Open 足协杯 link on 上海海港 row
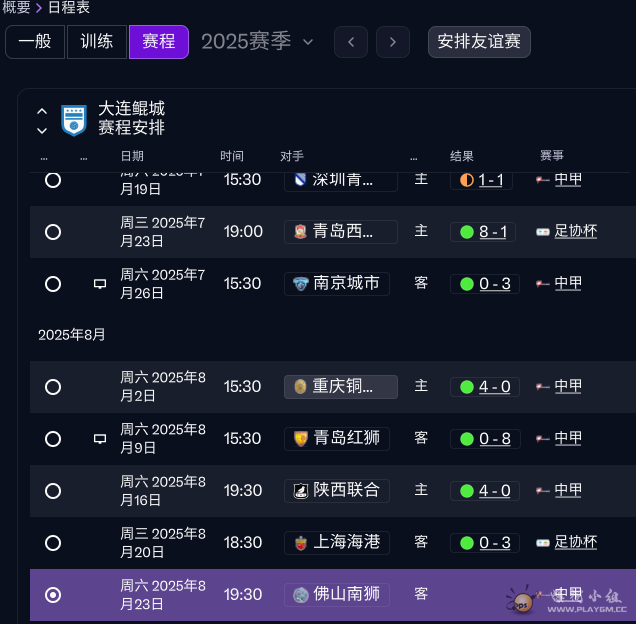Viewport: 636px width, 624px height. 576,542
